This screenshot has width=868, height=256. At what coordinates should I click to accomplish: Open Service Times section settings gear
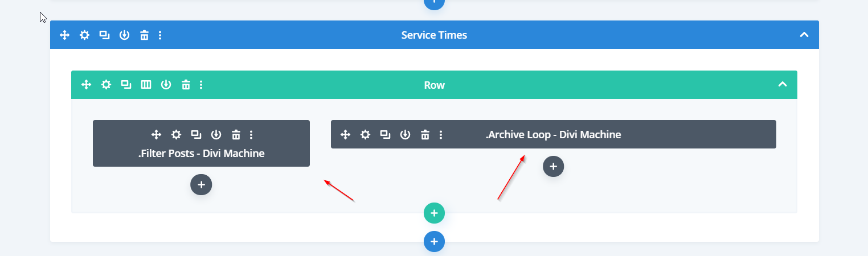pos(84,35)
